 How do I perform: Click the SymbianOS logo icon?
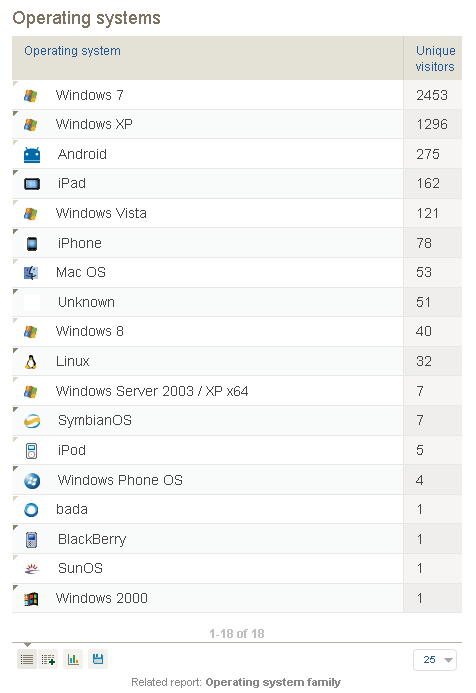(x=32, y=421)
